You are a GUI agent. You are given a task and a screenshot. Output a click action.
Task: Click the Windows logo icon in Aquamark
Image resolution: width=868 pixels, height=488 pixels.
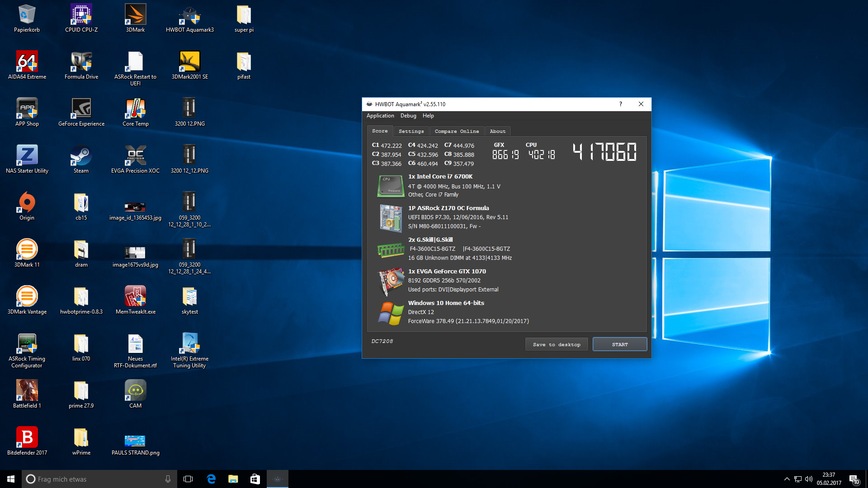(x=391, y=313)
